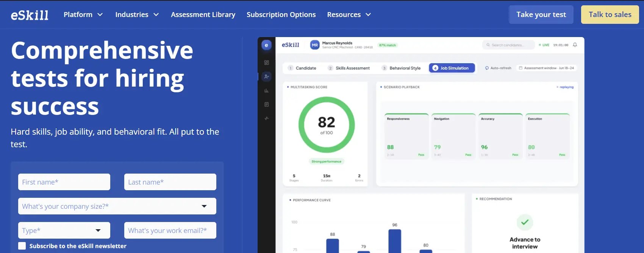
Task: Open Subscription Options page
Action: point(281,15)
